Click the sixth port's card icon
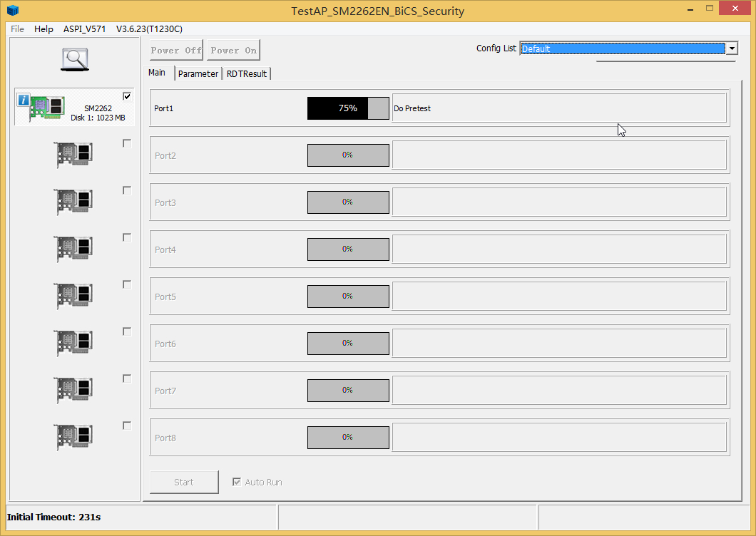The width and height of the screenshot is (756, 536). (x=74, y=343)
